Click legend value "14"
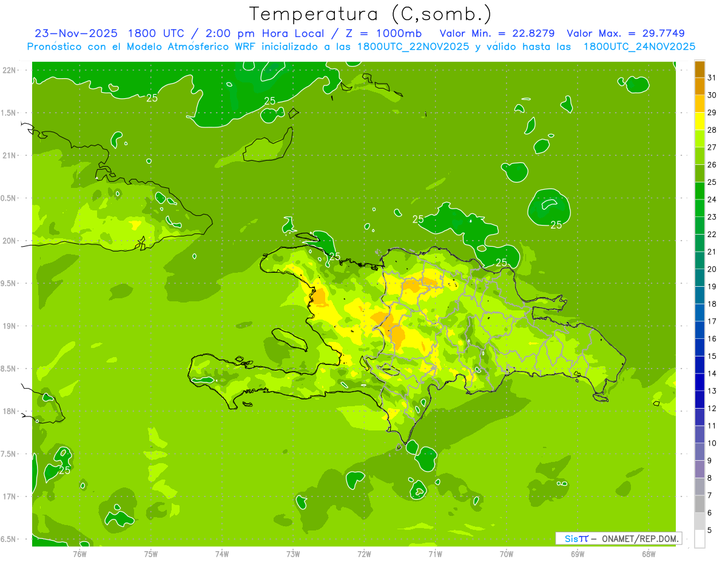 coord(712,373)
